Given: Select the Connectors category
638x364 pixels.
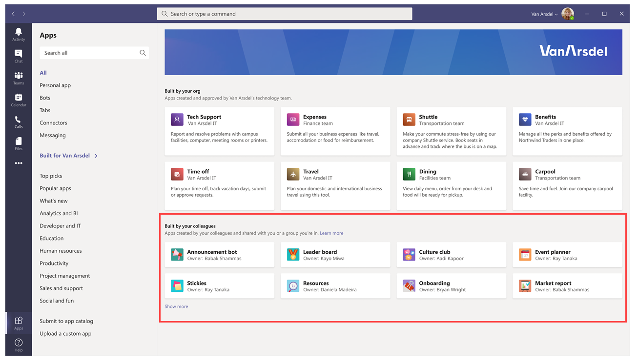Looking at the screenshot, I should pos(53,123).
